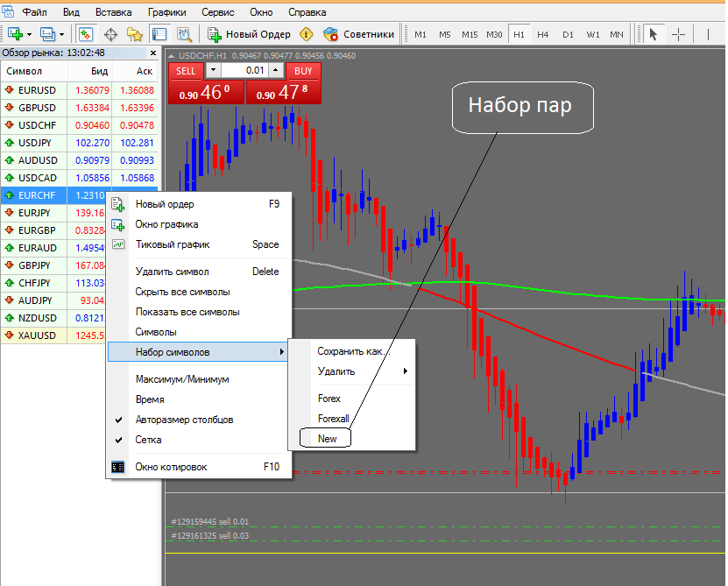This screenshot has width=728, height=586.
Task: Select the crosshair tool
Action: click(x=678, y=34)
